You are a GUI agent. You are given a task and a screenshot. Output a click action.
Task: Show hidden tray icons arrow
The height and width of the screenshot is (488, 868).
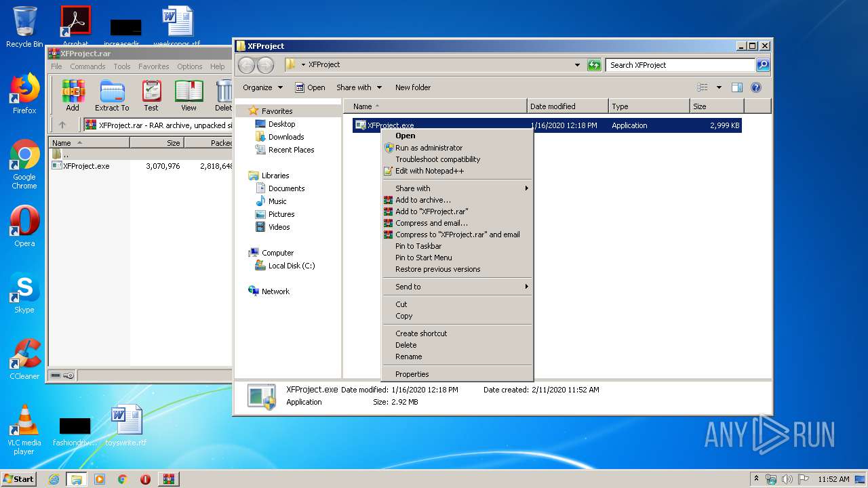[757, 479]
